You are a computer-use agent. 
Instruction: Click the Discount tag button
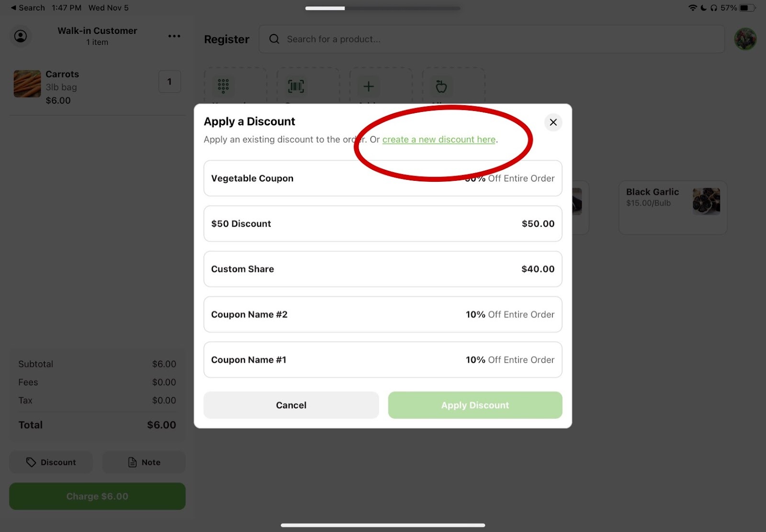51,462
